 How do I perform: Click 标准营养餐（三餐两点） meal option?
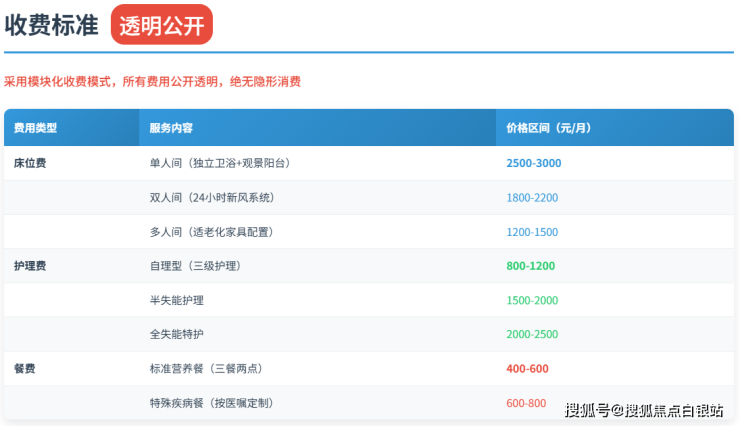tap(207, 368)
